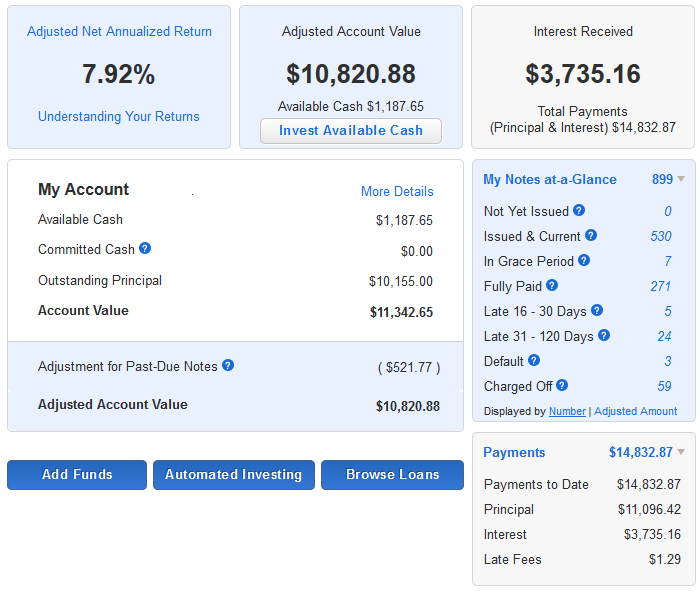This screenshot has height=600, width=700.
Task: Click total notes count 899
Action: (662, 179)
